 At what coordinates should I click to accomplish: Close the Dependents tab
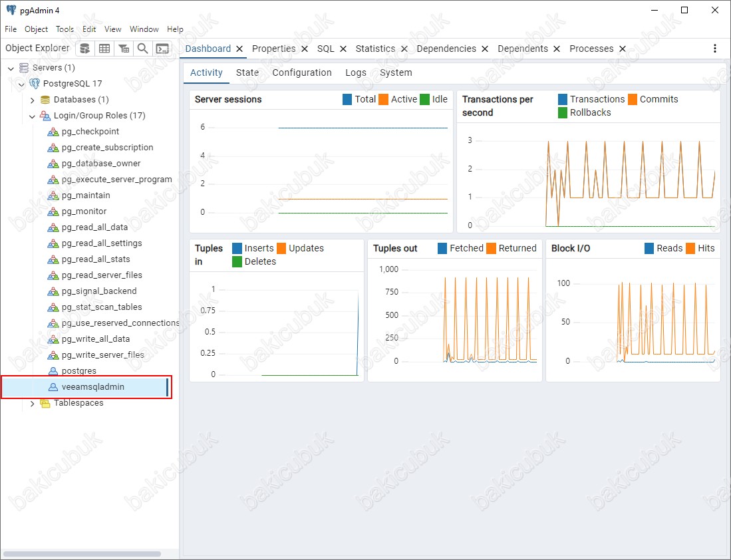pyautogui.click(x=557, y=49)
